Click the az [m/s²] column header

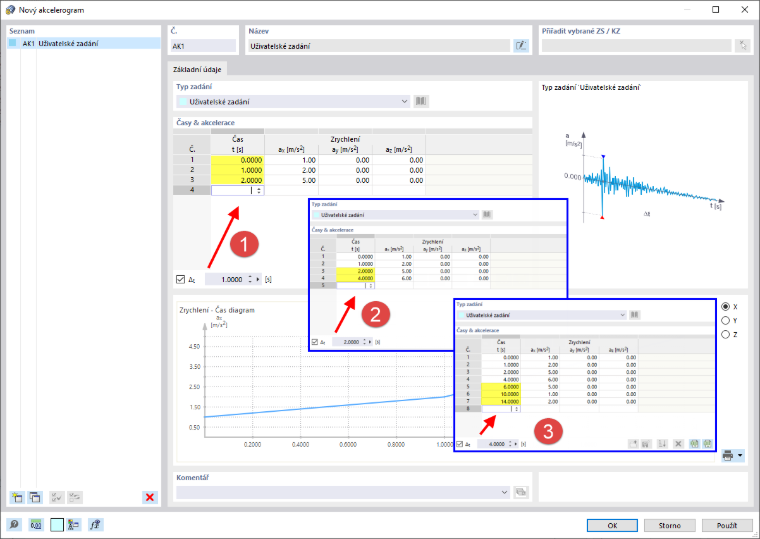[x=398, y=149]
